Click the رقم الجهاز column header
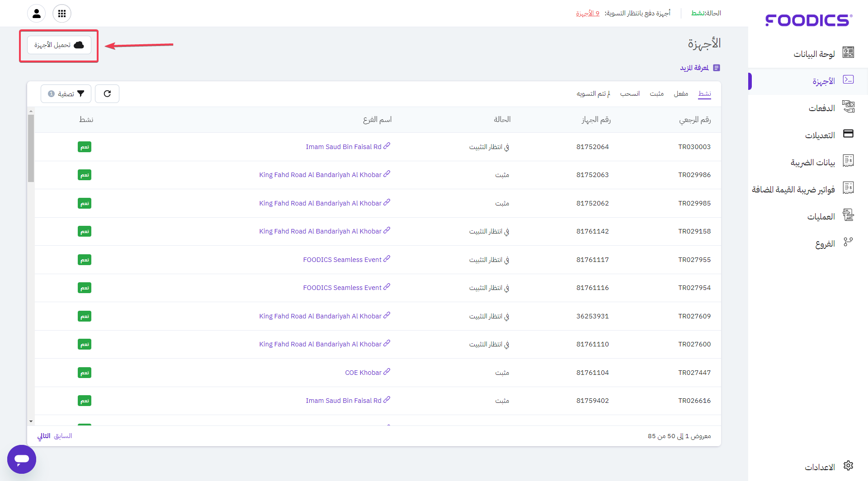Image resolution: width=868 pixels, height=481 pixels. tap(596, 120)
